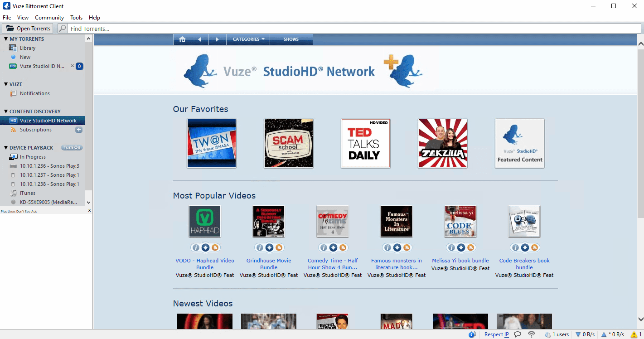Viewport: 644px width, 339px height.
Task: Collapse the Vuze section
Action: point(6,84)
